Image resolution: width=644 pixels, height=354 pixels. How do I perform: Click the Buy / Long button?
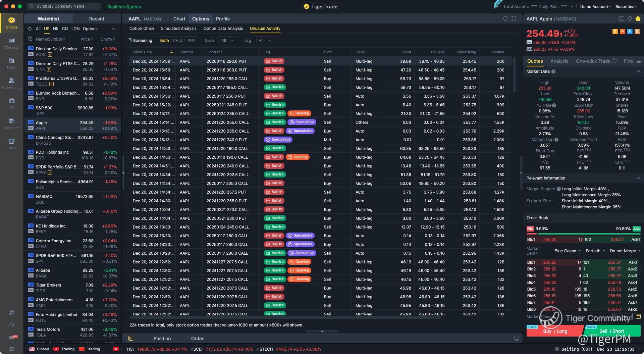[x=555, y=331]
